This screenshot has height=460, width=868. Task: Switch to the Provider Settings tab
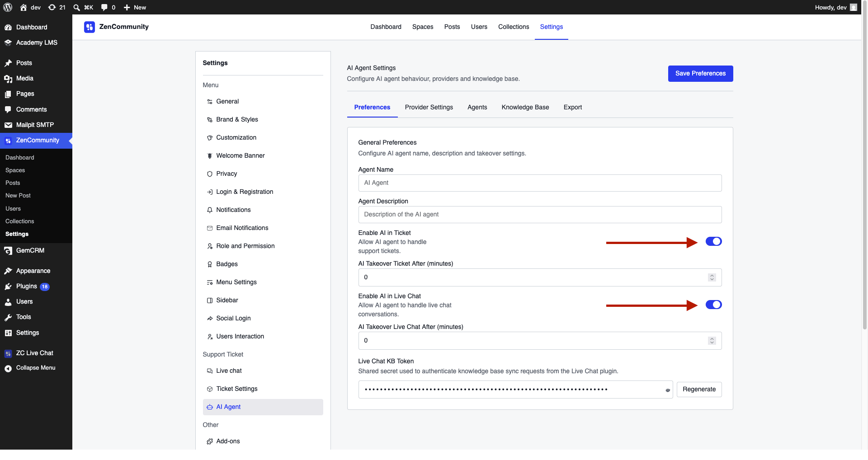click(x=429, y=108)
